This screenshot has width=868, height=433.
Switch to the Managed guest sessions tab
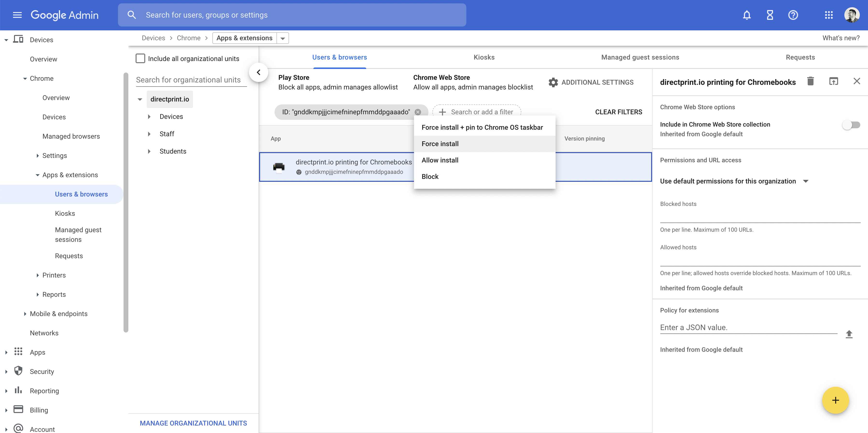click(640, 57)
